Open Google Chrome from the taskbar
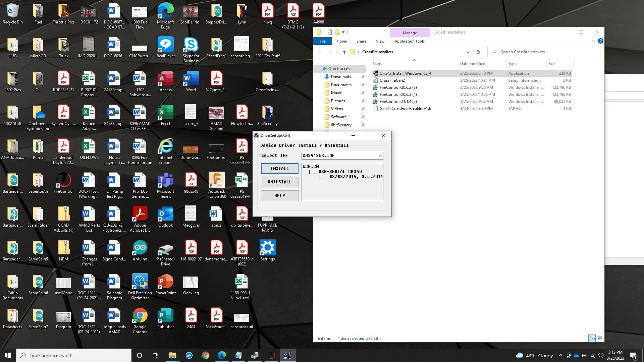This screenshot has width=644, height=362. click(205, 355)
